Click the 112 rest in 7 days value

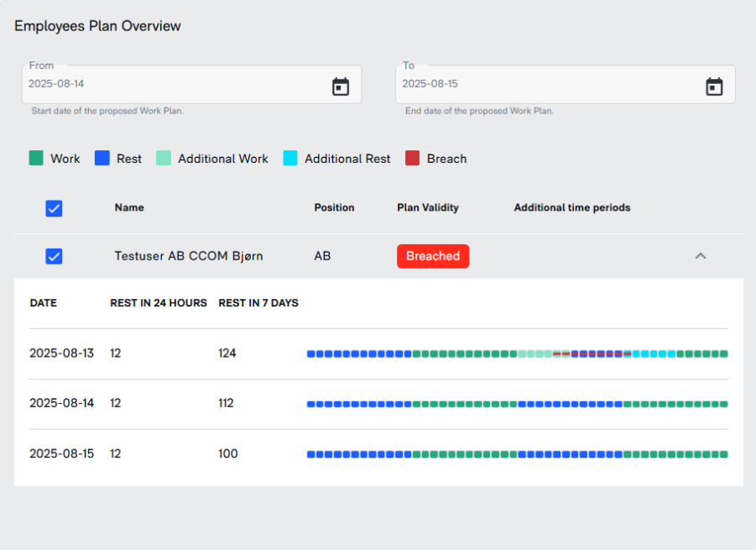pos(226,403)
